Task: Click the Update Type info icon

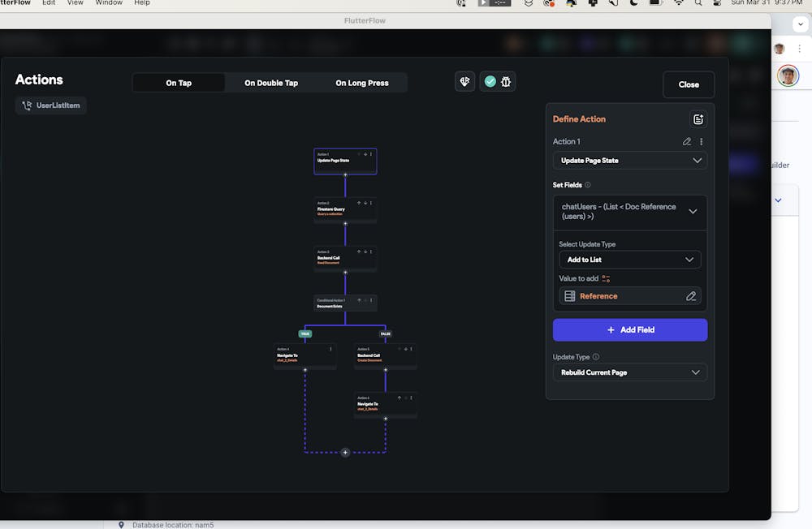Action: [x=596, y=357]
